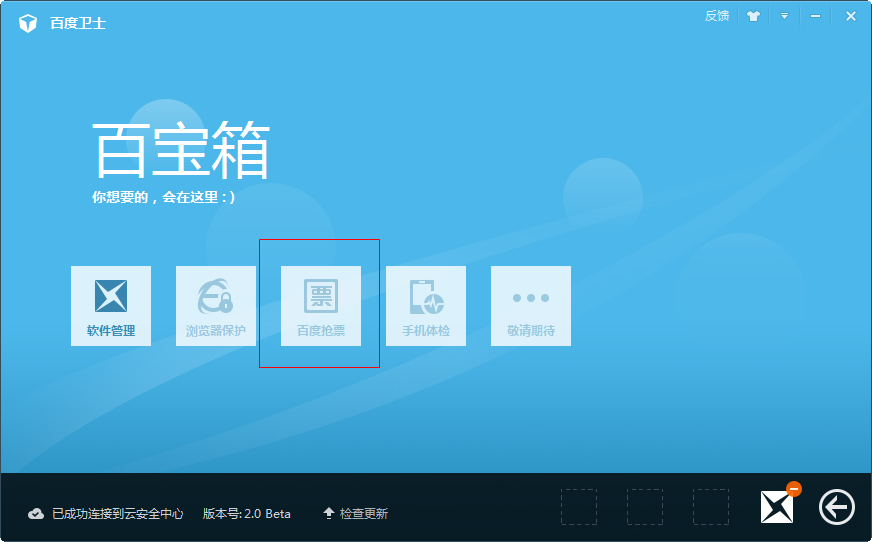The image size is (872, 542).
Task: Select the middle empty shortcut slot
Action: click(x=645, y=507)
